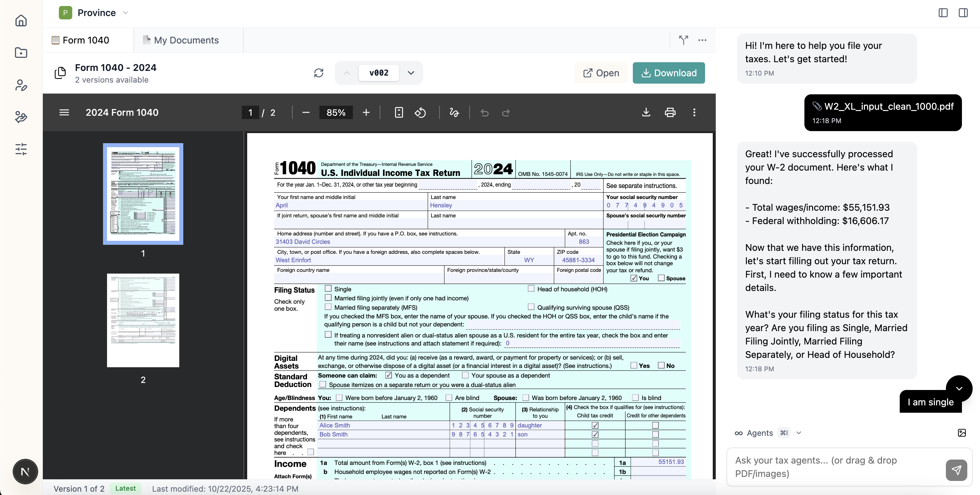Check the Single filing status box
The image size is (980, 495).
click(x=328, y=288)
